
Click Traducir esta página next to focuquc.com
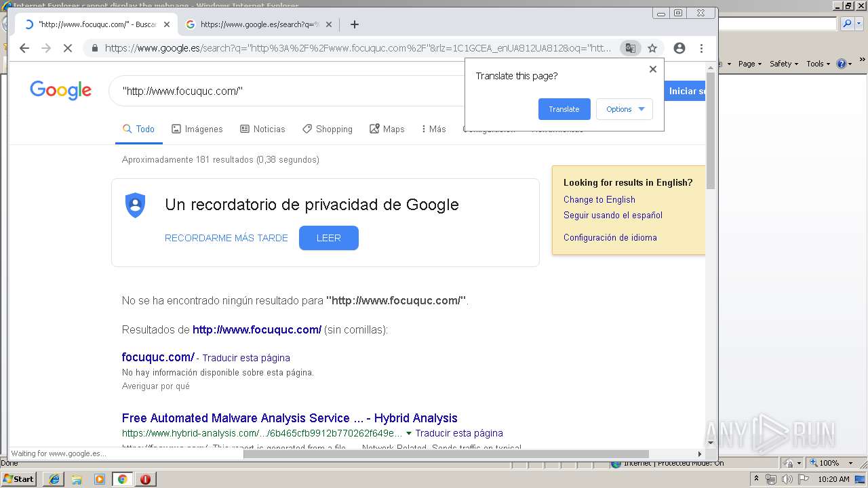246,358
